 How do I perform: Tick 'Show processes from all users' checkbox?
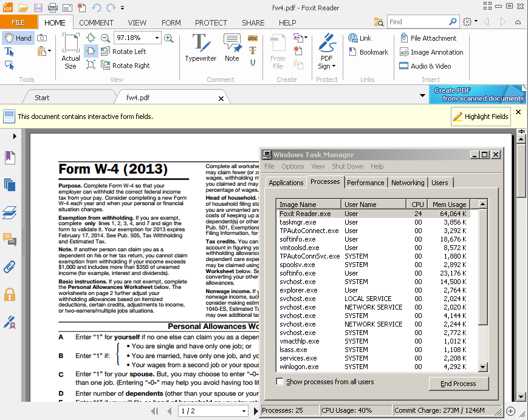coord(279,381)
